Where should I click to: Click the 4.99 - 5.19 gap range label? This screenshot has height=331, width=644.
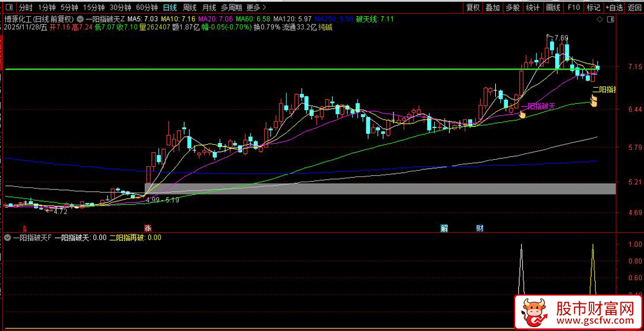(x=163, y=200)
